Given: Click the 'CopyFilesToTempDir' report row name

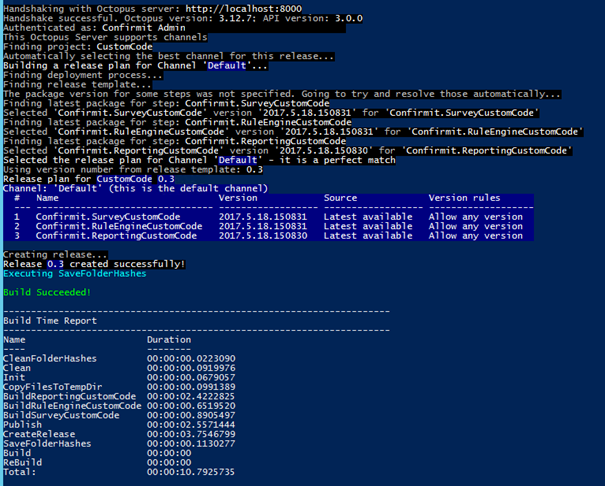Looking at the screenshot, I should 53,387.
